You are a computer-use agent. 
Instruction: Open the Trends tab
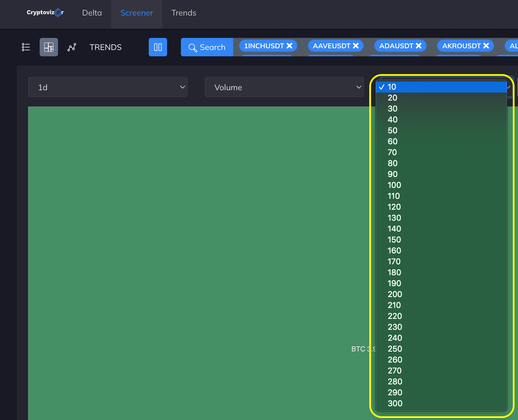(x=184, y=13)
